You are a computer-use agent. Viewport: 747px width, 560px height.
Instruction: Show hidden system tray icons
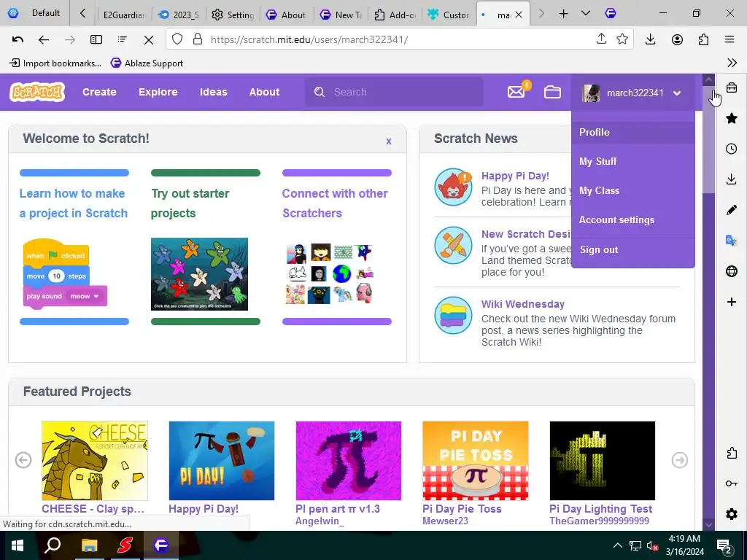(x=617, y=545)
